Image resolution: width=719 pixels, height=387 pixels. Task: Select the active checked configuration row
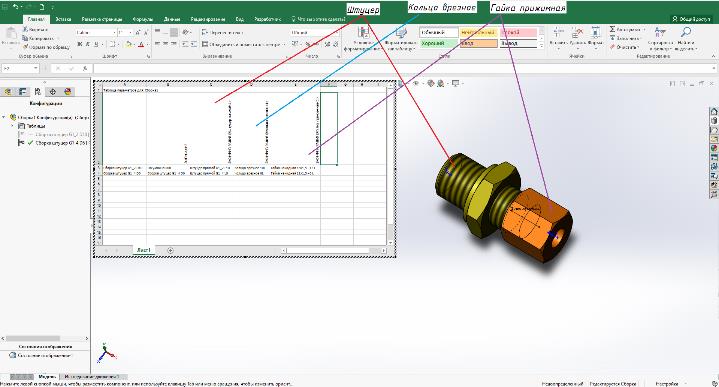53,143
